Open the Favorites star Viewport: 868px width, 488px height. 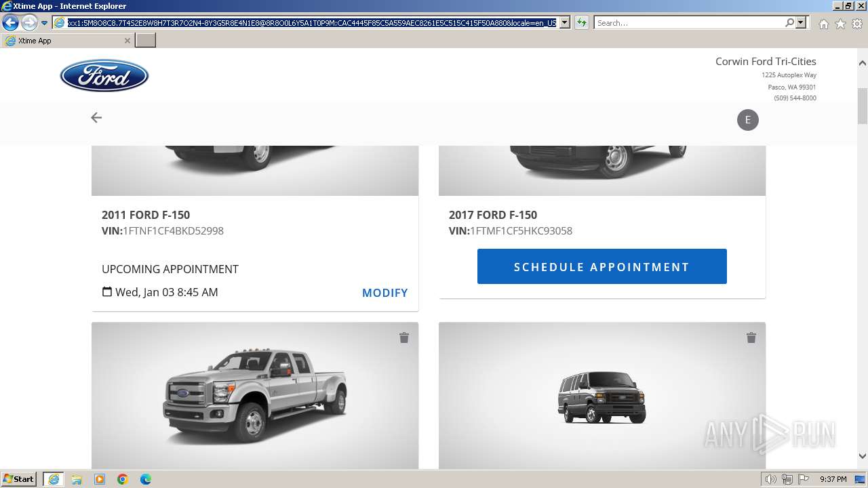click(840, 24)
